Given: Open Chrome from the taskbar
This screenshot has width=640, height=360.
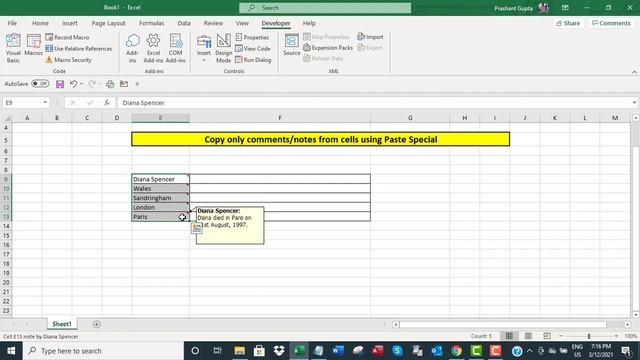Looking at the screenshot, I should pos(456,351).
